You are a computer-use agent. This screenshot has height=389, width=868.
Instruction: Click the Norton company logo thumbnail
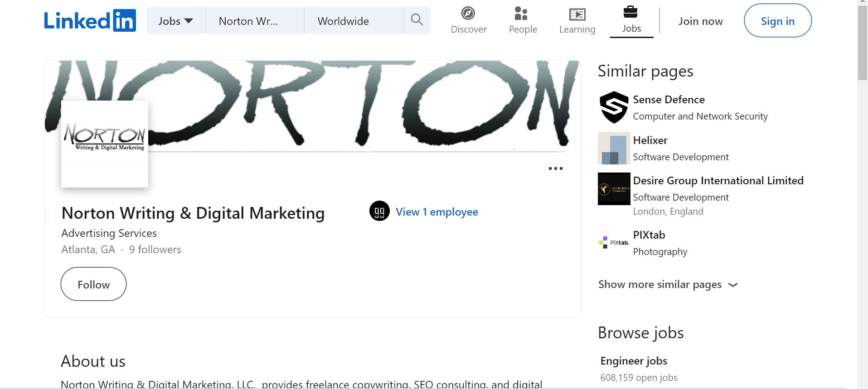[x=105, y=144]
